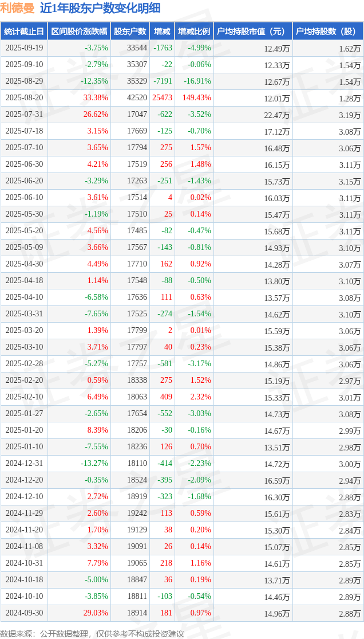Select the 2024-12-31 date cell

click(x=24, y=464)
